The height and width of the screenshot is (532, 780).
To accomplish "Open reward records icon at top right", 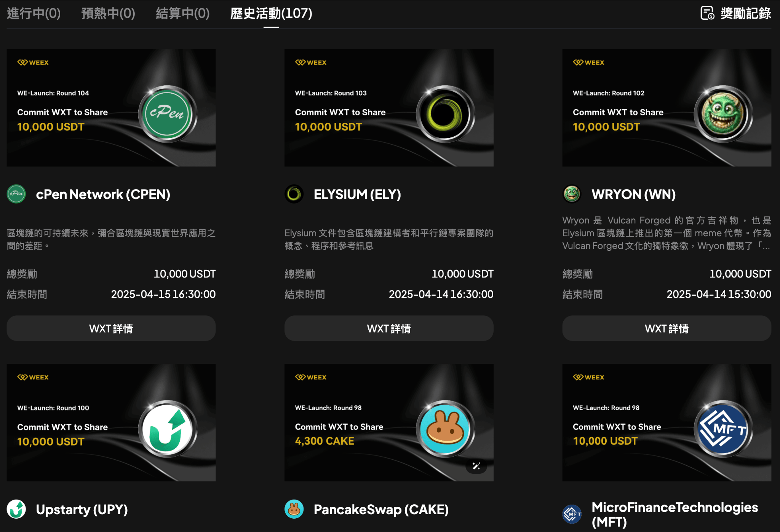I will (x=707, y=13).
